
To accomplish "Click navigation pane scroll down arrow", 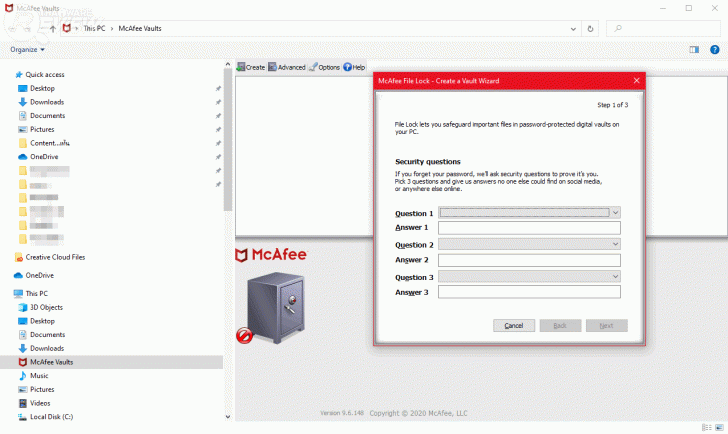I will 228,417.
